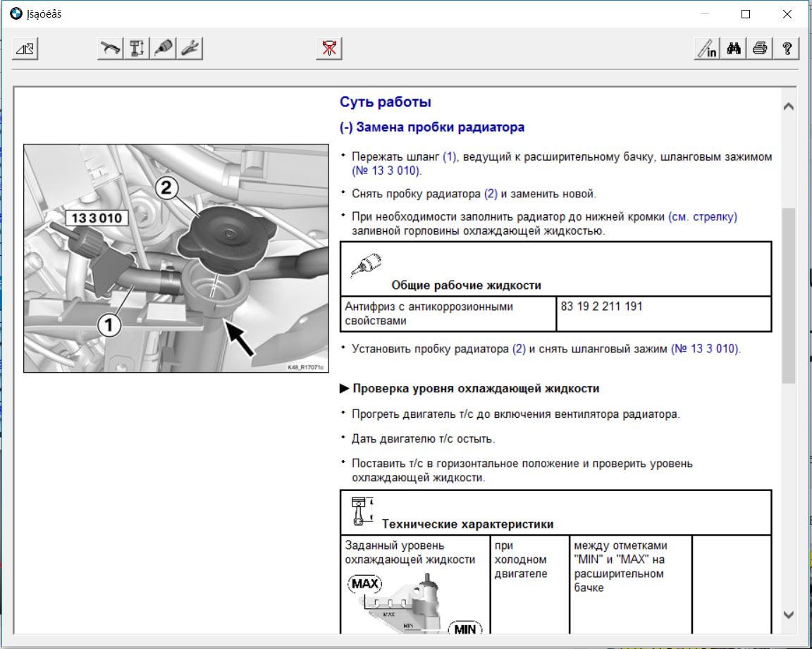Image resolution: width=812 pixels, height=649 pixels.
Task: Open search with the binoculars icon
Action: 733,49
